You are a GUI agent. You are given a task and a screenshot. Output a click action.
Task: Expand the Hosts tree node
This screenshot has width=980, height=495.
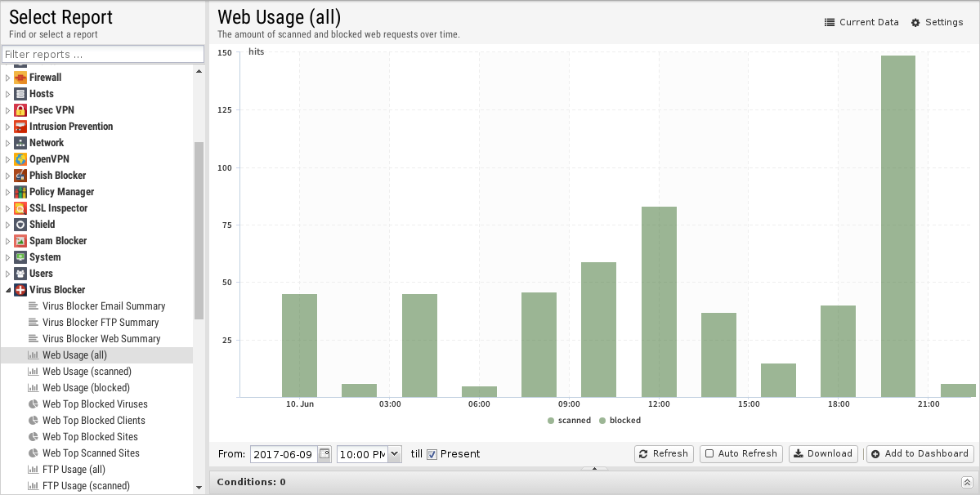(7, 94)
